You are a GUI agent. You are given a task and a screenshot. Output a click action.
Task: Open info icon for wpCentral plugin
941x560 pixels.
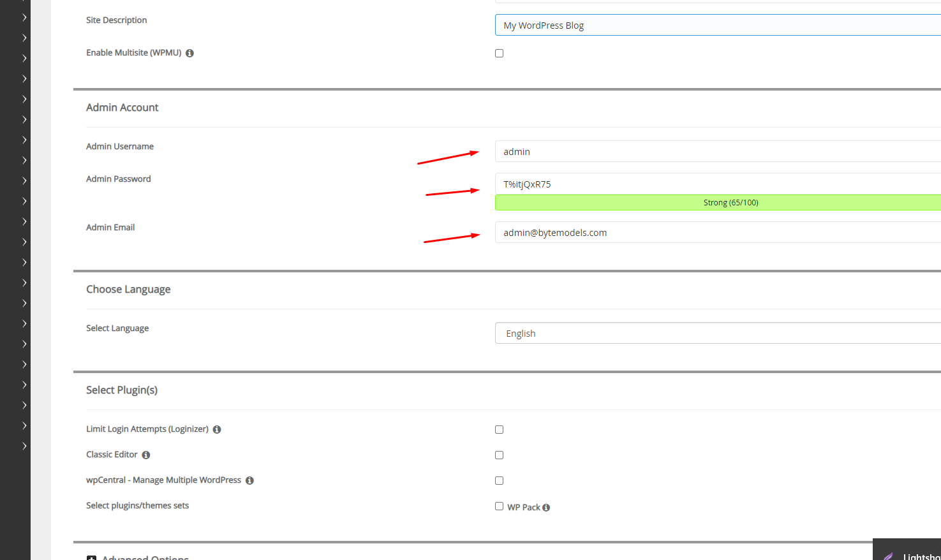point(249,481)
